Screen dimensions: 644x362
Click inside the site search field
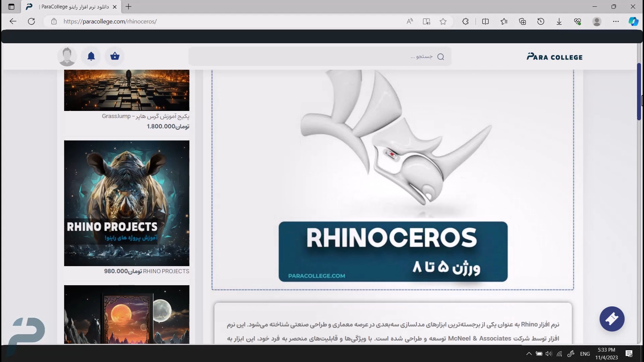(319, 56)
